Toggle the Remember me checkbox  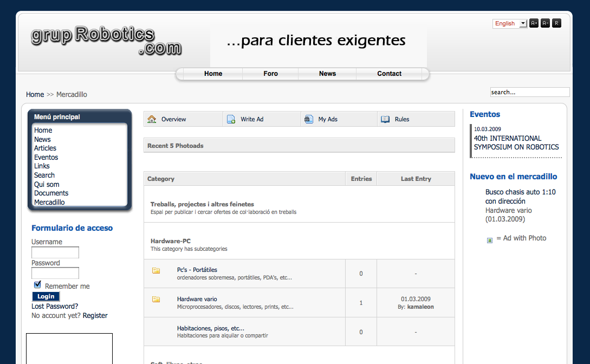coord(37,285)
